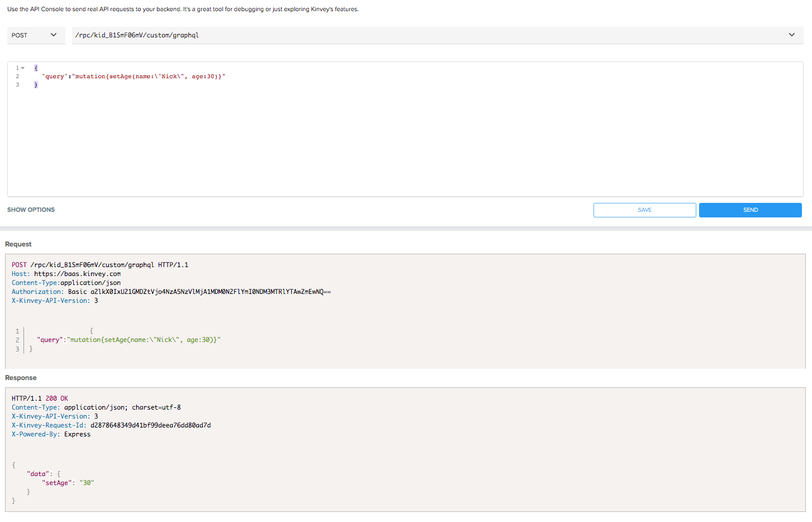812x522 pixels.
Task: Click the closing brace in the body editor
Action: pos(36,85)
